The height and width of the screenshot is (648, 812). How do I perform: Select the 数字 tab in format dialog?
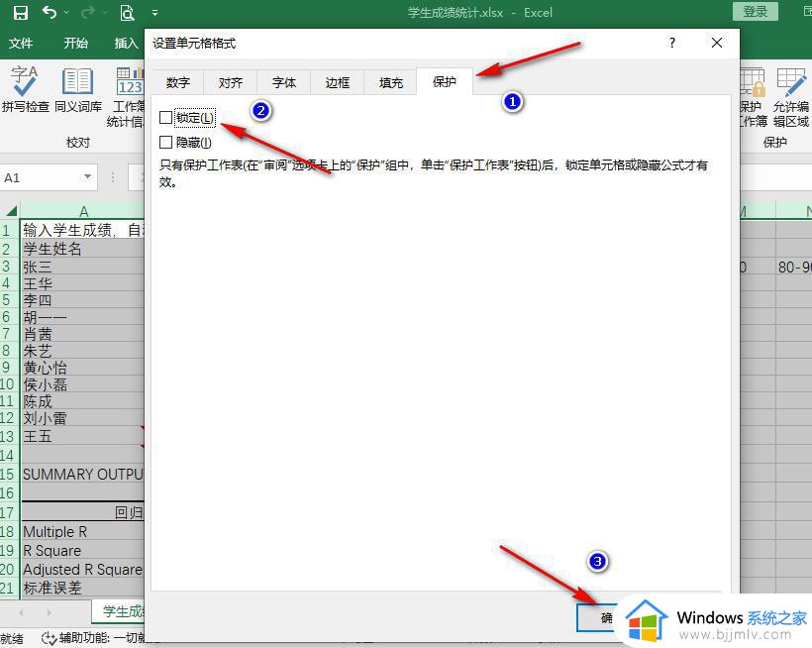click(x=177, y=82)
